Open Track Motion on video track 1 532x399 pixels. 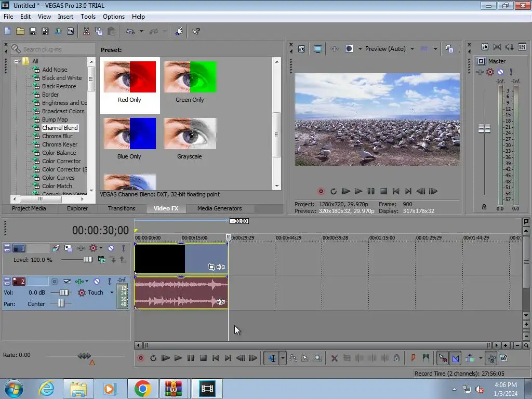(x=68, y=248)
